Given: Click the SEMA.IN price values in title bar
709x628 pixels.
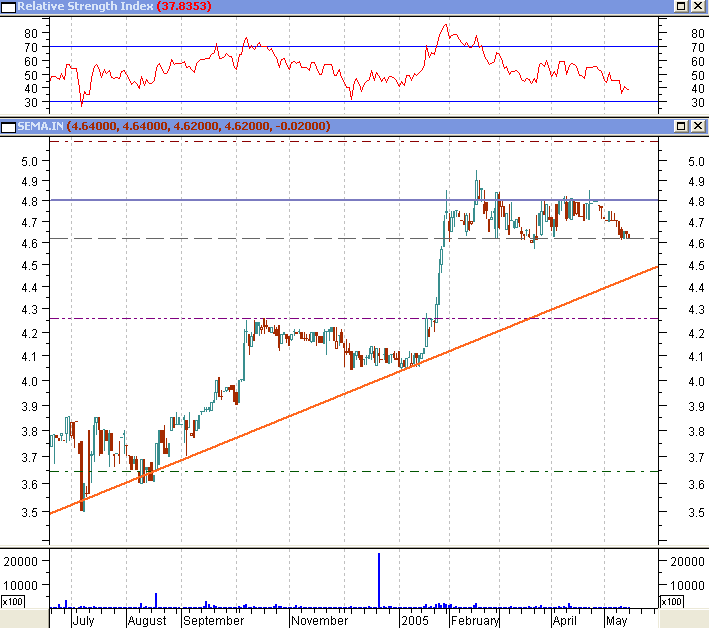Looking at the screenshot, I should pyautogui.click(x=199, y=126).
